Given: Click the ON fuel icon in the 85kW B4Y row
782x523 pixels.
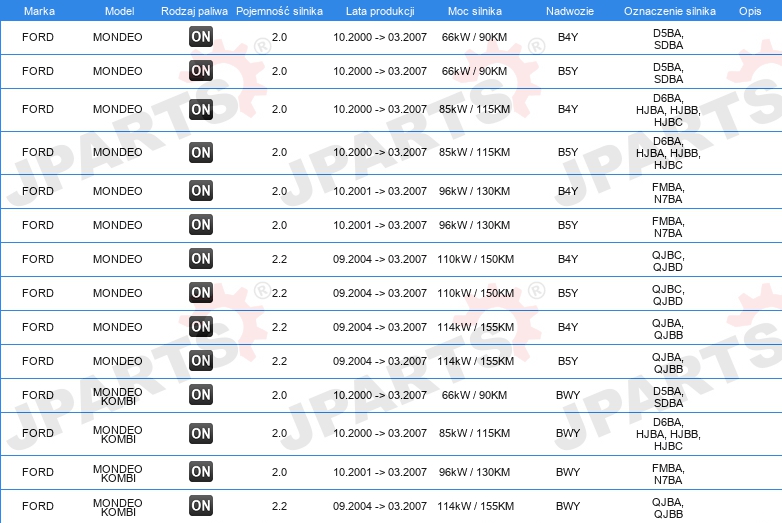Looking at the screenshot, I should 201,110.
